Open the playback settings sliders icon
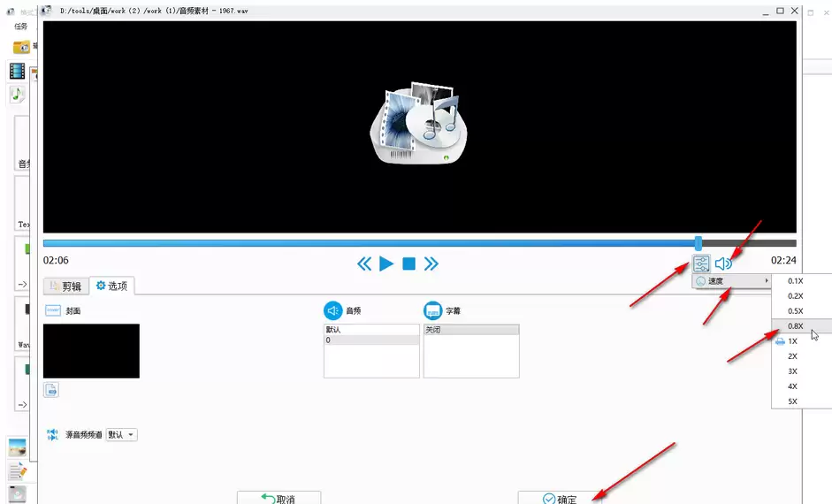 point(701,263)
